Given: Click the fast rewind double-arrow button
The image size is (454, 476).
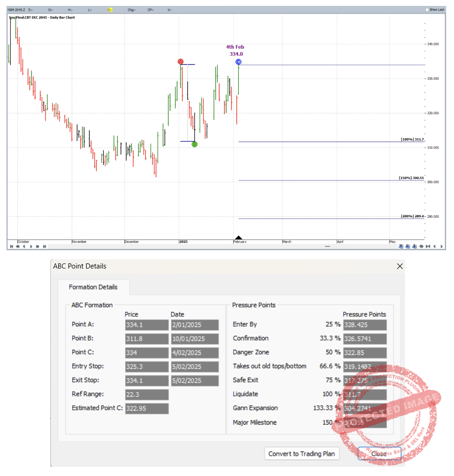Looking at the screenshot, I should click(x=18, y=246).
